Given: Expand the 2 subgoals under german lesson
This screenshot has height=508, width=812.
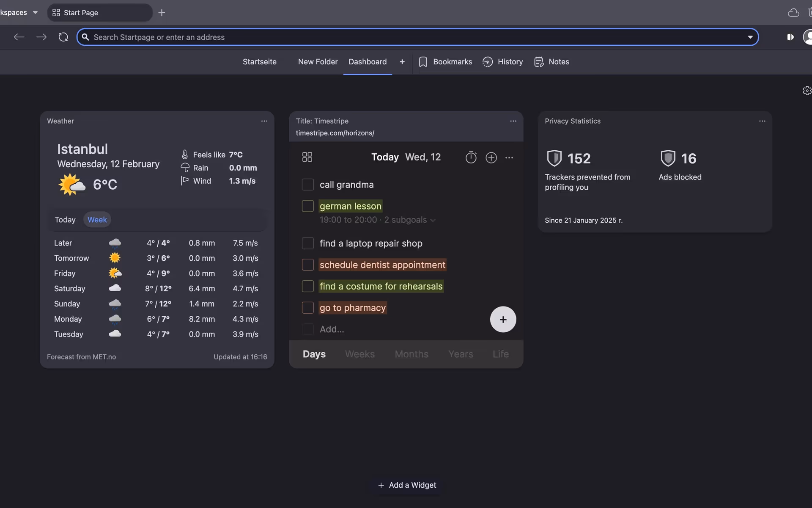Looking at the screenshot, I should (432, 220).
